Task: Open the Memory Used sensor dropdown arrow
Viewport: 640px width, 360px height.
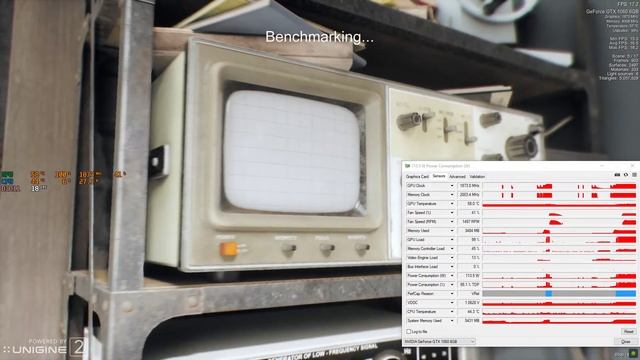Action: point(452,231)
